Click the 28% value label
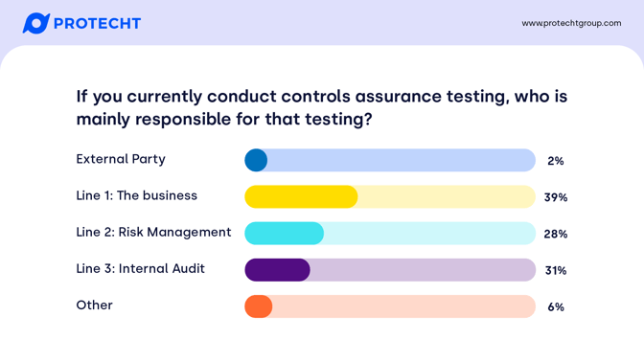The image size is (644, 362). coord(556,234)
